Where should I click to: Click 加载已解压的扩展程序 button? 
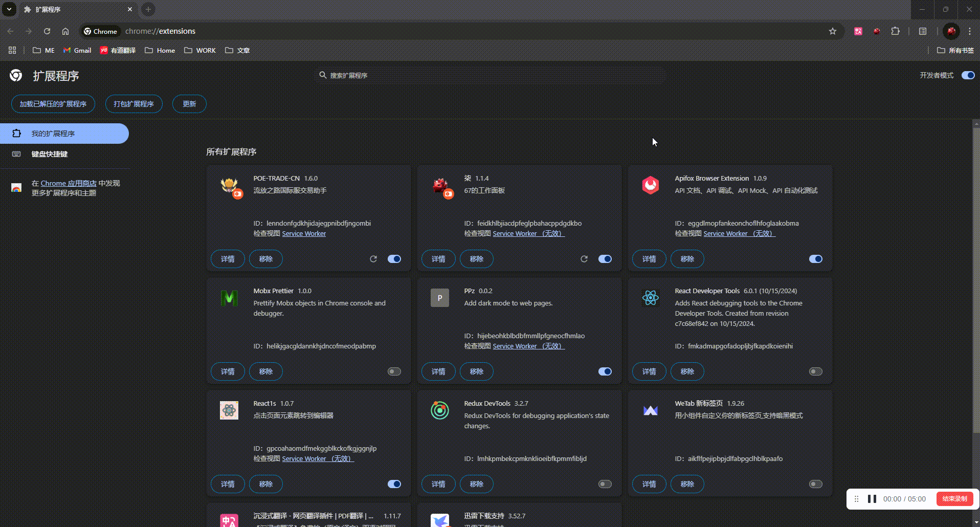[x=53, y=104]
